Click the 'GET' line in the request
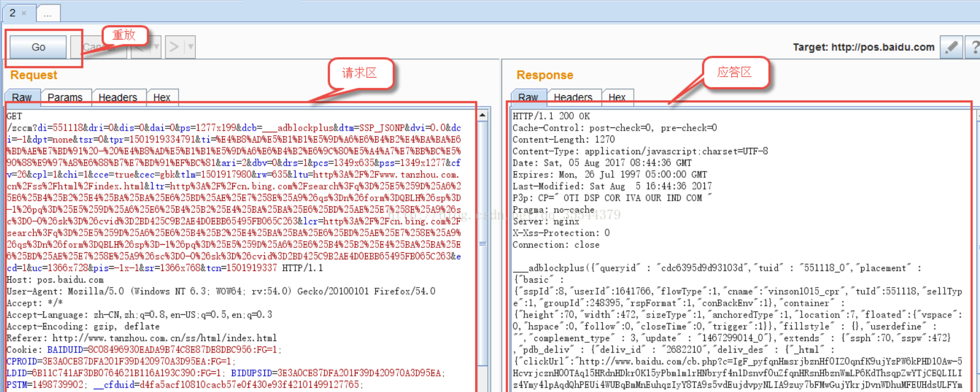The height and width of the screenshot is (392, 980). [x=14, y=116]
